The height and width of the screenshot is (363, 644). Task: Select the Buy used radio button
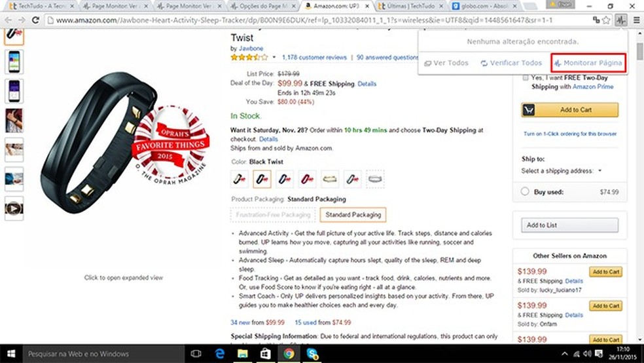click(524, 191)
